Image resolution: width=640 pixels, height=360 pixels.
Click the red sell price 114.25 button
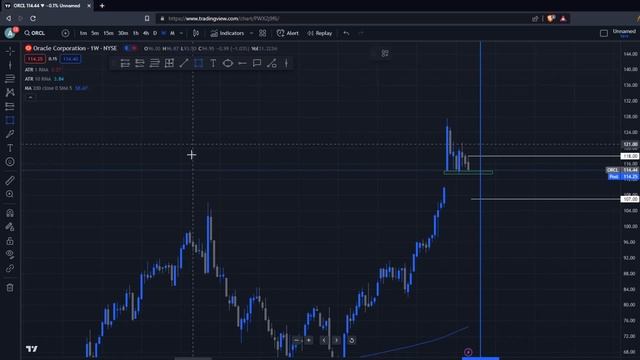point(35,59)
